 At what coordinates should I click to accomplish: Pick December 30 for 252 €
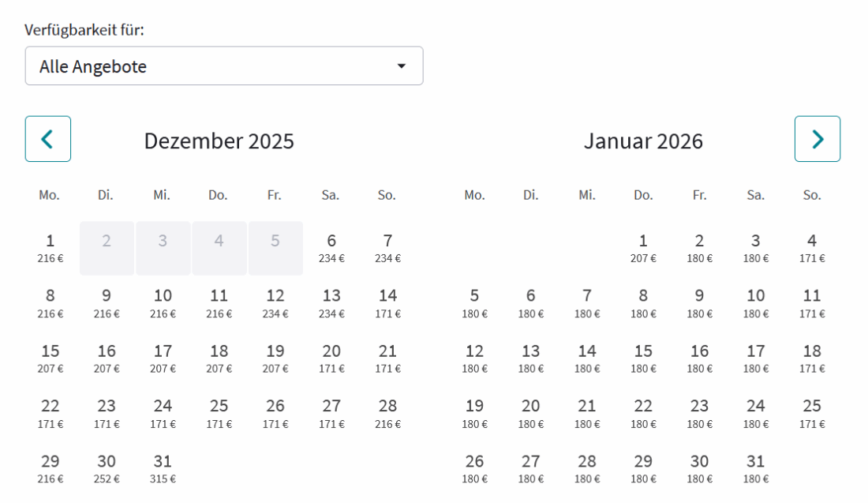[107, 469]
